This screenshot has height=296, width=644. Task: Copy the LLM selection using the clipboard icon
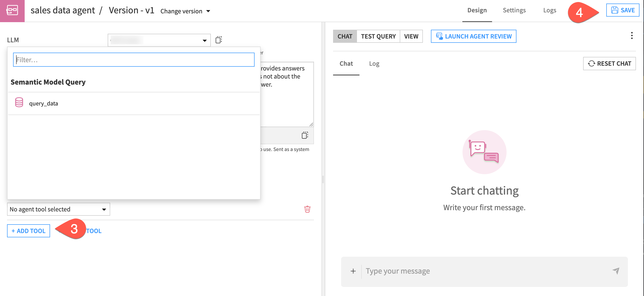tap(219, 40)
